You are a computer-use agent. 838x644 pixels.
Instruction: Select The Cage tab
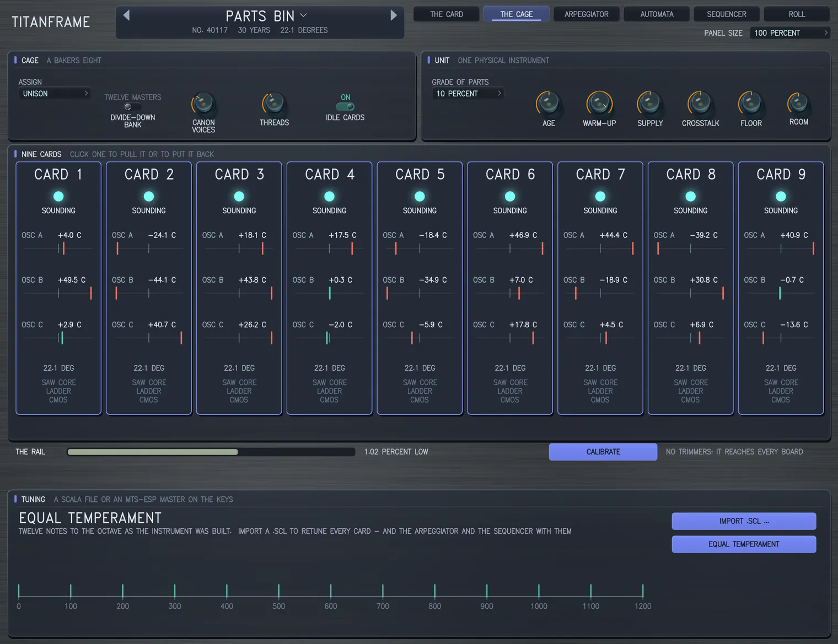(x=517, y=14)
